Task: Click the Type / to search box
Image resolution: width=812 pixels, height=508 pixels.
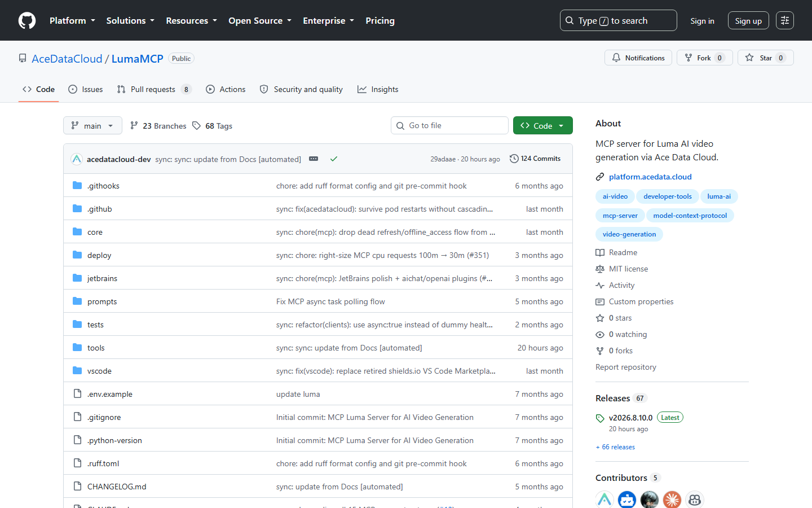Action: click(618, 20)
